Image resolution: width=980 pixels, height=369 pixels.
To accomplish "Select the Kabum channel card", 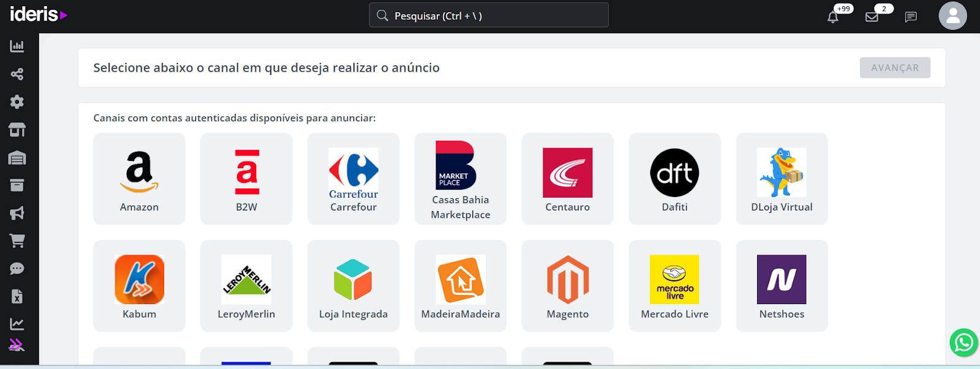I will click(139, 286).
